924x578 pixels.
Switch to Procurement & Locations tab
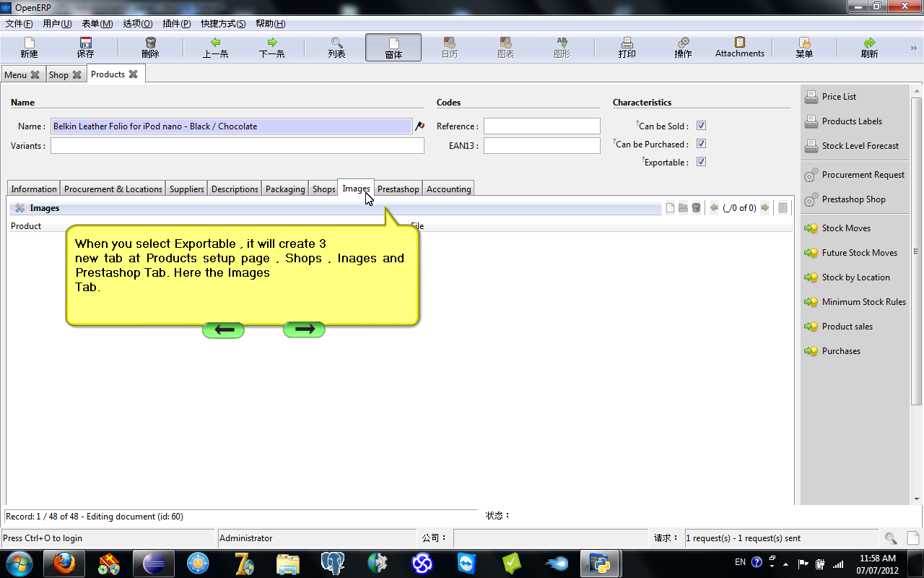[x=113, y=189]
